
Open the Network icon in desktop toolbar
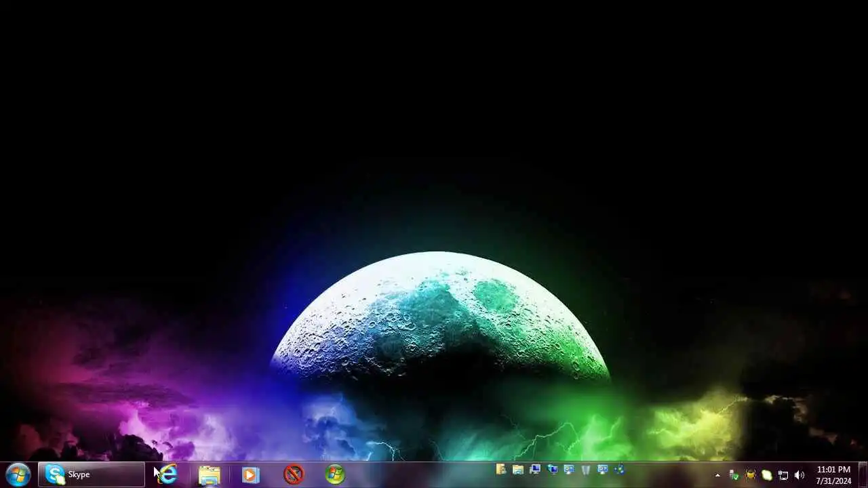click(552, 469)
